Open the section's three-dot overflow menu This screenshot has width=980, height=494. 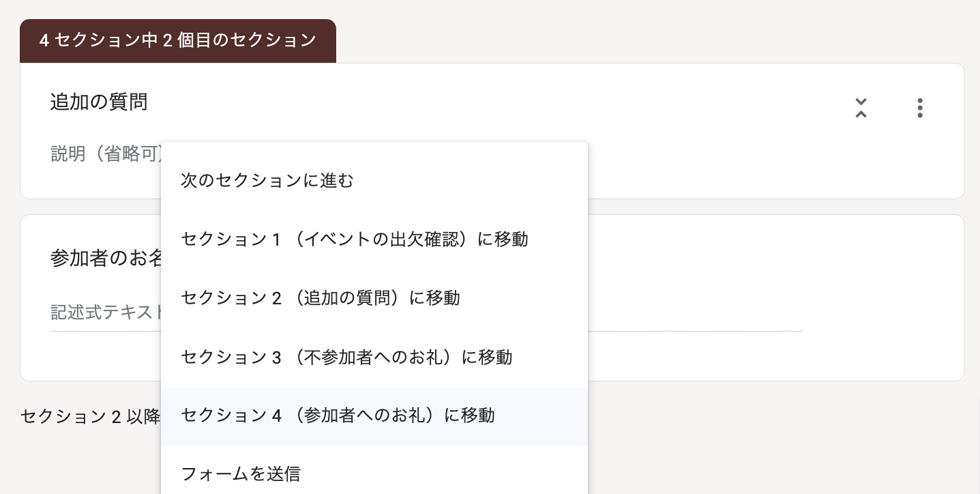(920, 108)
